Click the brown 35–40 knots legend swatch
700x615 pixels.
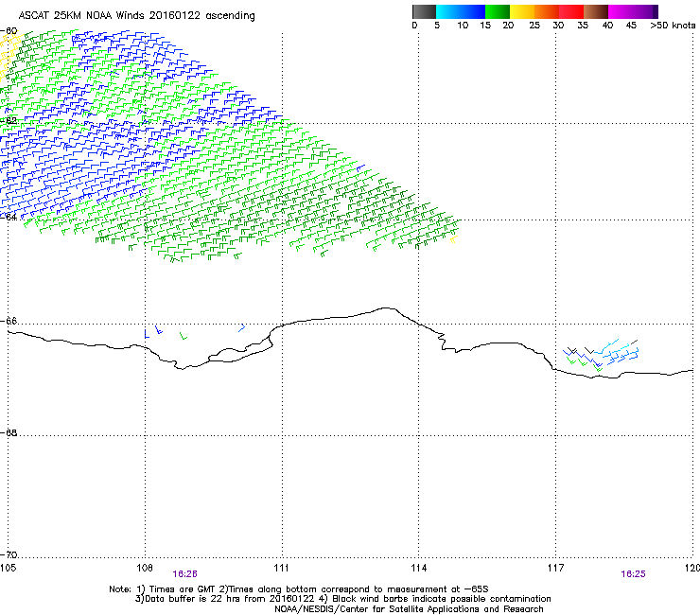click(596, 11)
